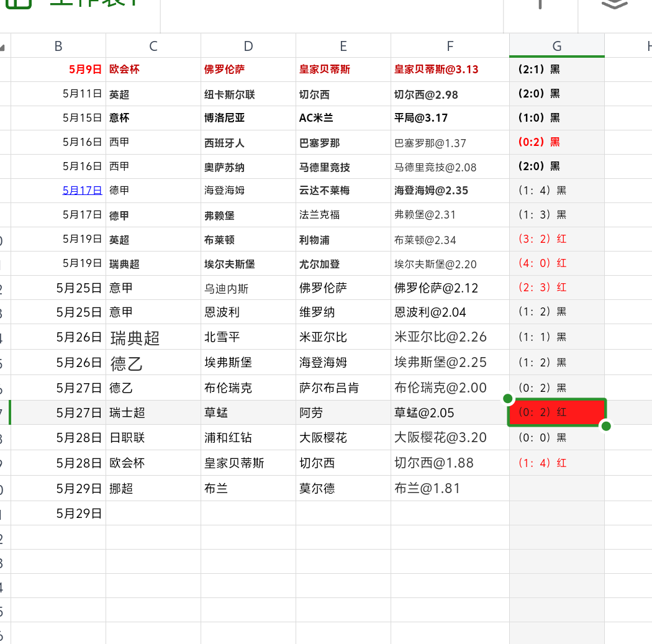Tap the upper green selection handle

click(507, 398)
